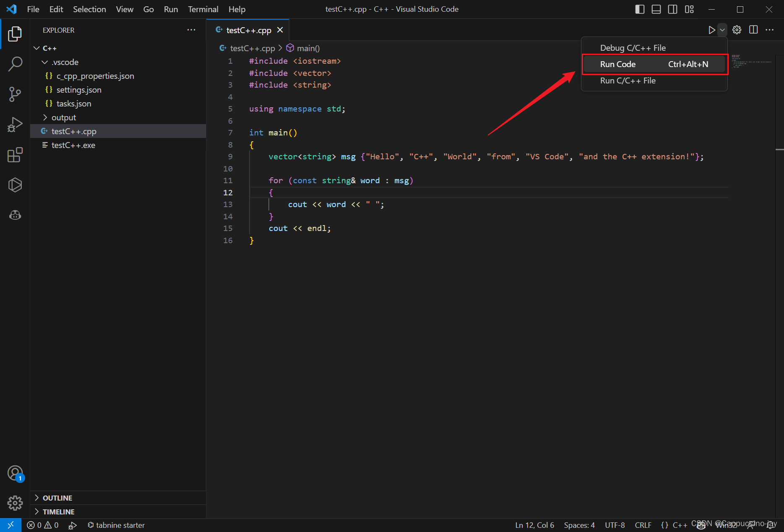This screenshot has width=784, height=532.
Task: Expand the OUTLINE section
Action: click(118, 498)
